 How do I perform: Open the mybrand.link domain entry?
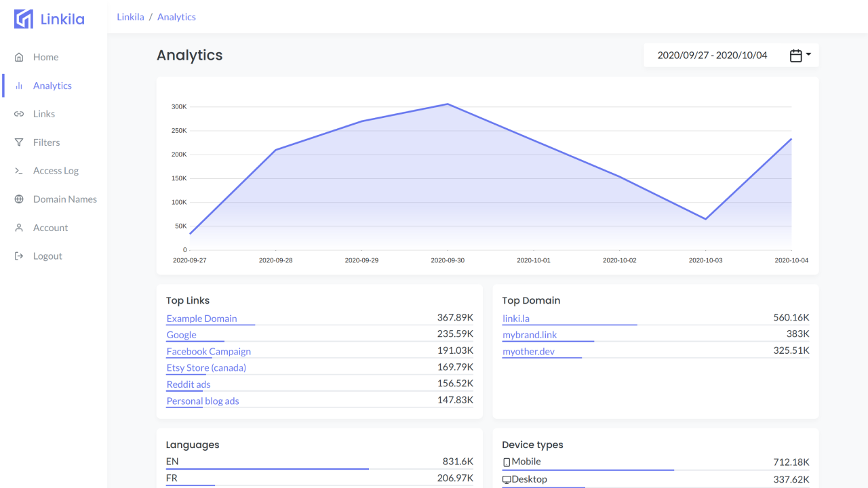[529, 335]
